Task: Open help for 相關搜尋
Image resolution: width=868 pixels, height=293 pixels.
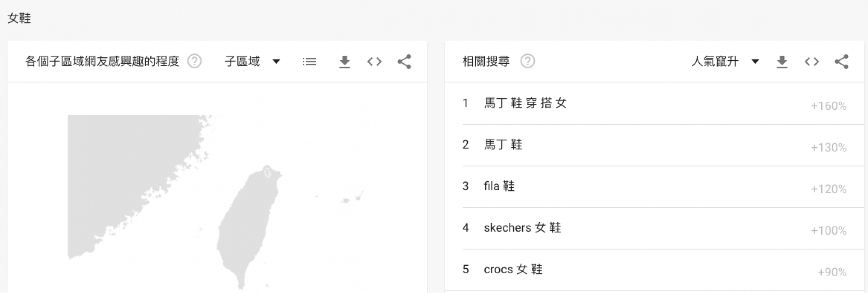Action: (528, 62)
